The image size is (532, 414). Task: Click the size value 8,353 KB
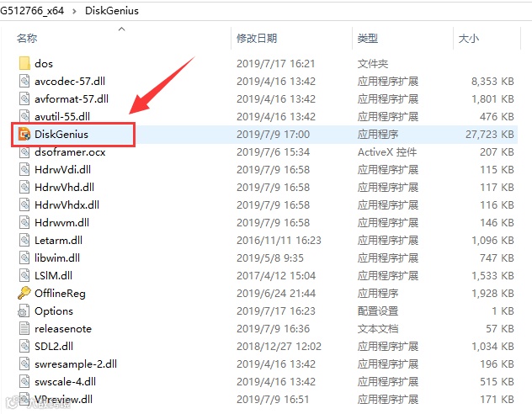492,81
